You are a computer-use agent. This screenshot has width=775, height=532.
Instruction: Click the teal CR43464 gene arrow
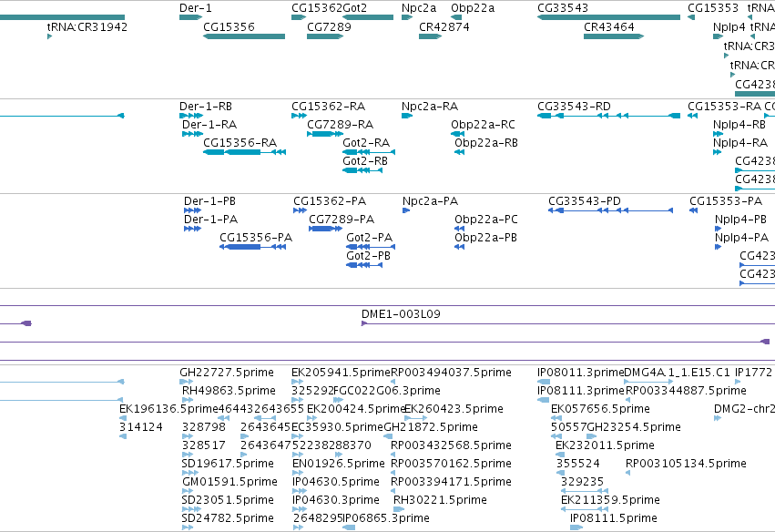[x=614, y=36]
